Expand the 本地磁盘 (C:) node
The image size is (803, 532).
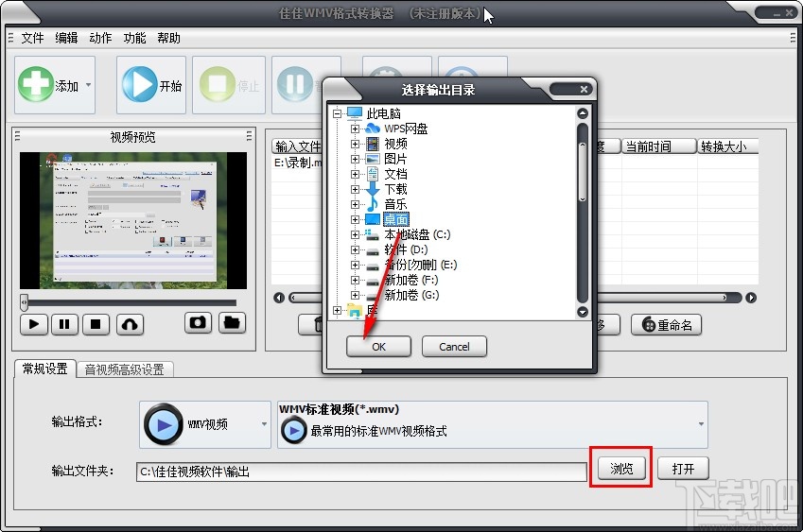tap(355, 234)
